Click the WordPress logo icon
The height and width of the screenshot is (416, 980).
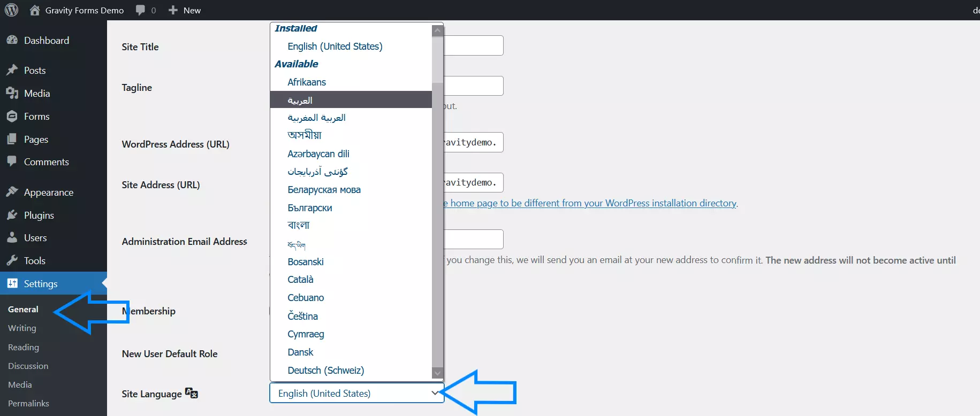pos(11,10)
